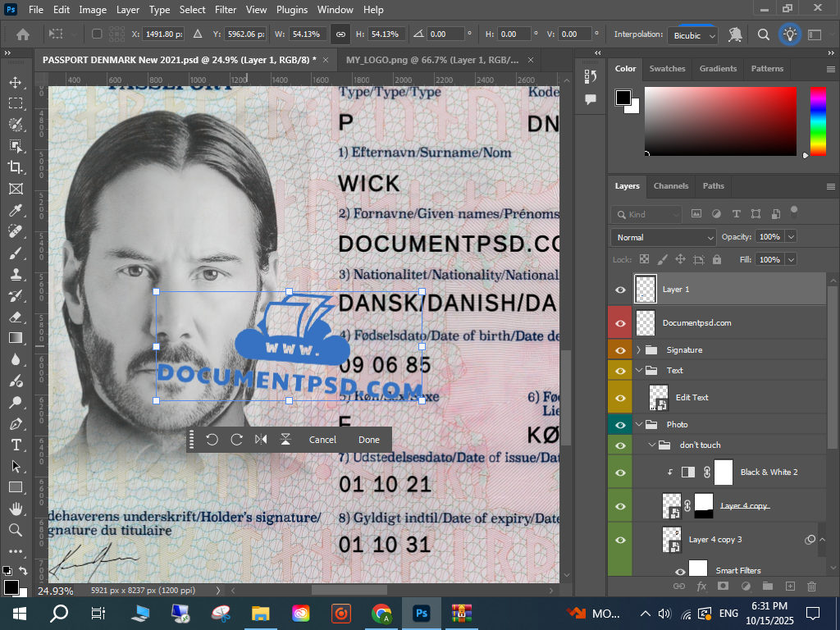Click the maintain aspect ratio link icon
The height and width of the screenshot is (630, 840).
340,34
